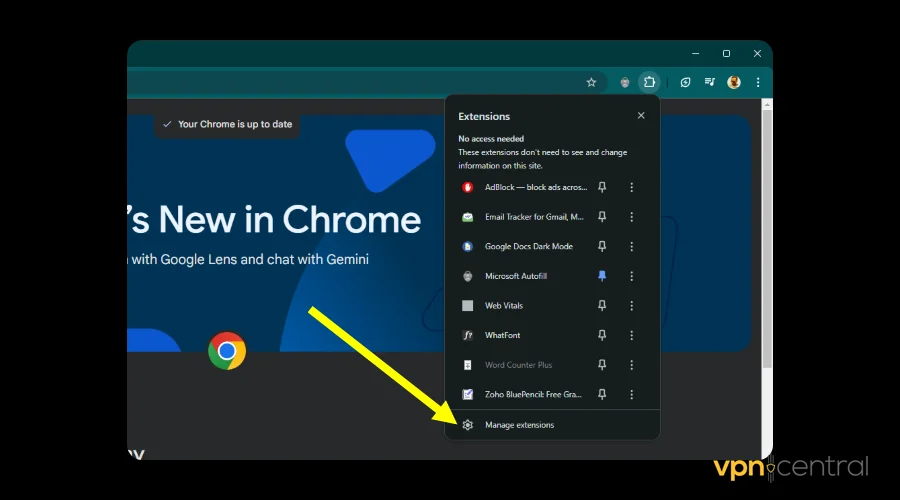Click the WhatFont f? icon
900x500 pixels.
[468, 335]
